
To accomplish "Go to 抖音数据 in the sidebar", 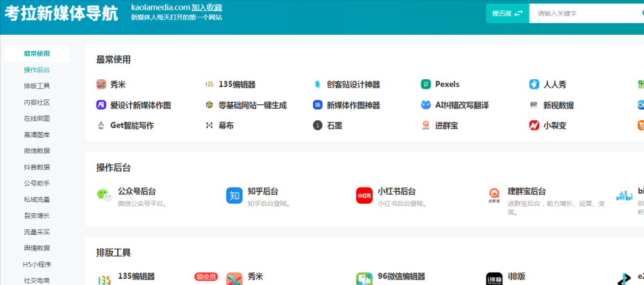I will pyautogui.click(x=37, y=167).
